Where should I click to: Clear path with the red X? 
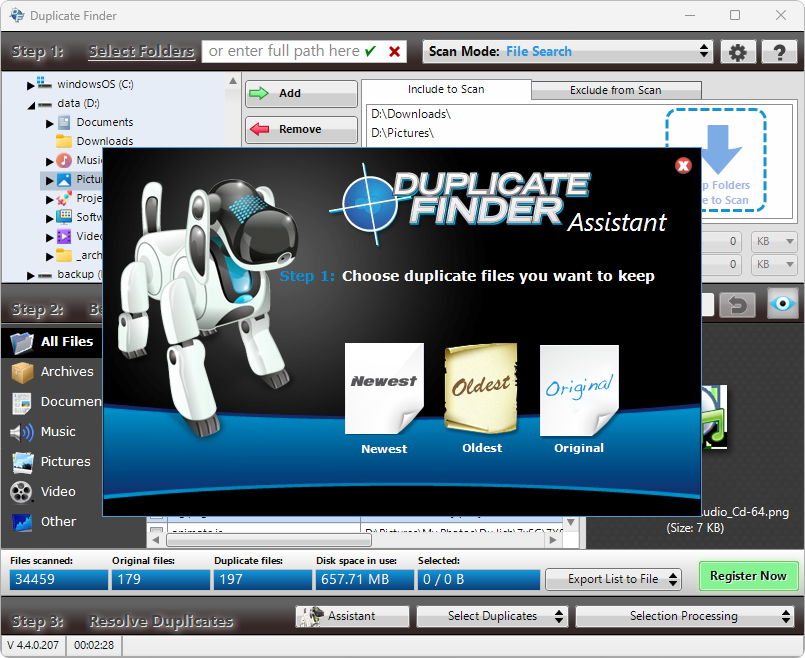pyautogui.click(x=394, y=51)
